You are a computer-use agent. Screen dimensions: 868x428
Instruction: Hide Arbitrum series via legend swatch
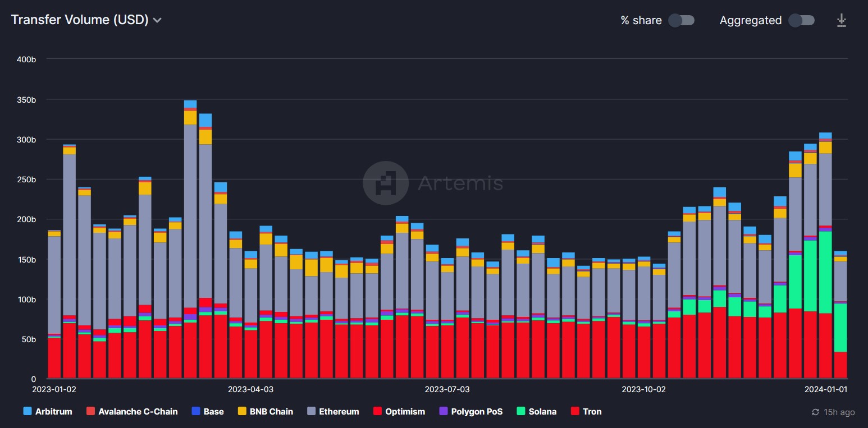pos(28,411)
